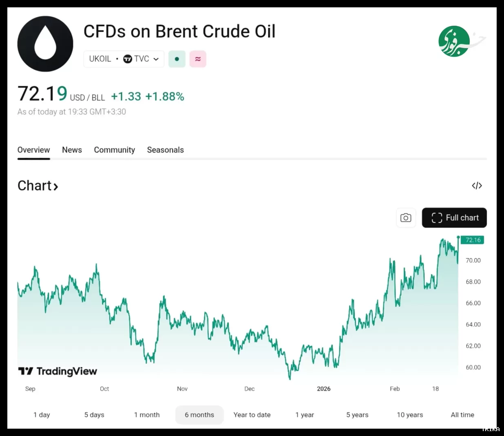Open the UKOIL TVC source dropdown

pos(124,59)
